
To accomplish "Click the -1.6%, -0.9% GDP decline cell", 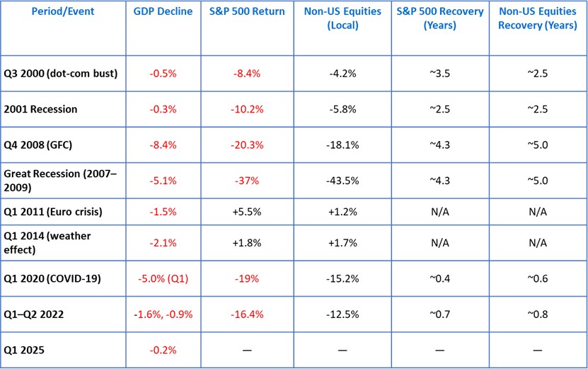I will pos(163,314).
